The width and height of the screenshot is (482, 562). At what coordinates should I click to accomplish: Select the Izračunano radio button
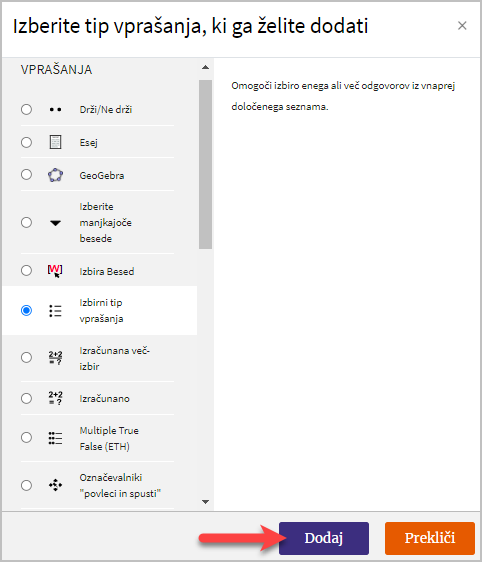coord(26,398)
